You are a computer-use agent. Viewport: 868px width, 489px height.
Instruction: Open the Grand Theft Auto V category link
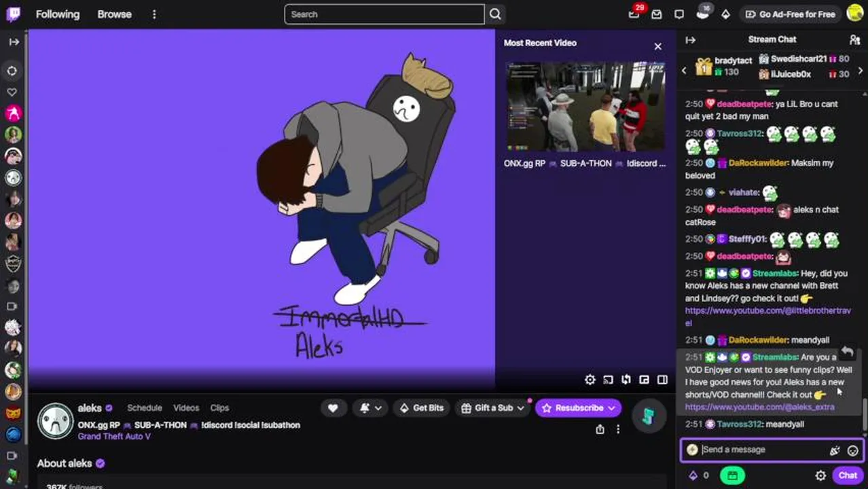click(114, 437)
